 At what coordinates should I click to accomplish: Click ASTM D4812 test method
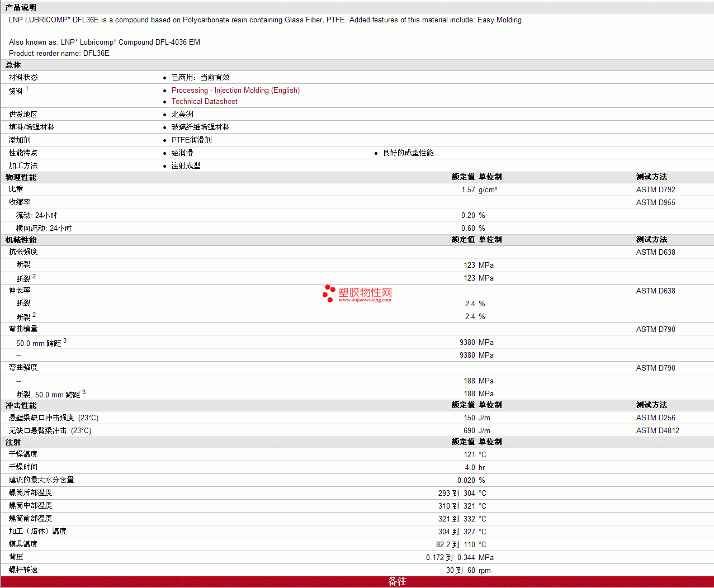(658, 431)
